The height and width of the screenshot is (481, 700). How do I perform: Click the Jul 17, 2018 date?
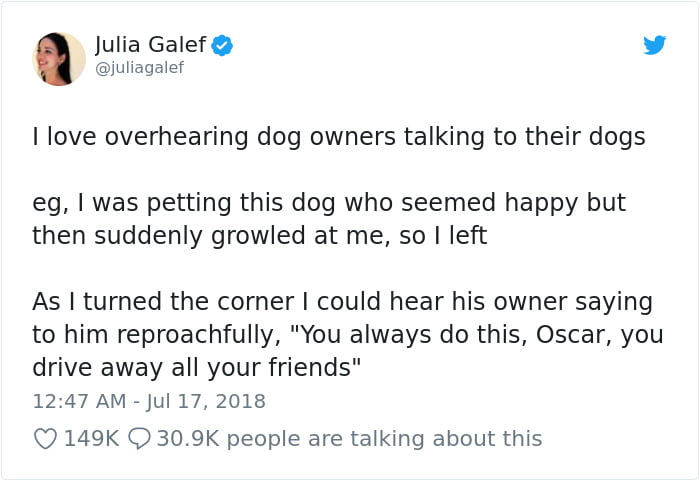206,401
